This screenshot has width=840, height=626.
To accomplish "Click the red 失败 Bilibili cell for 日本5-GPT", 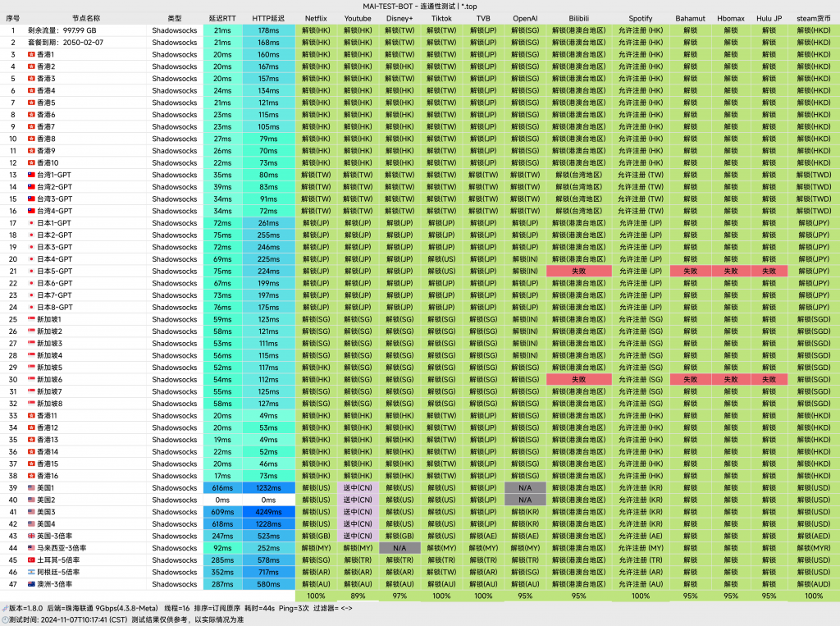I will 579,272.
